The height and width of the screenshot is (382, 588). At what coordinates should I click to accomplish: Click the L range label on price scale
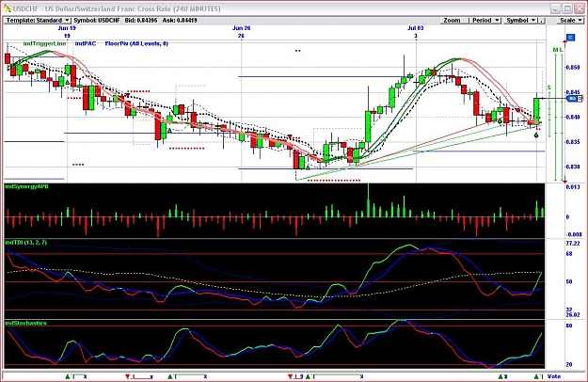pyautogui.click(x=561, y=50)
